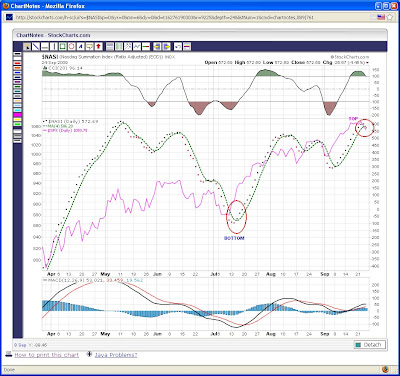Click the Java icon beside Java Problems
This screenshot has width=400, height=376.
89,354
